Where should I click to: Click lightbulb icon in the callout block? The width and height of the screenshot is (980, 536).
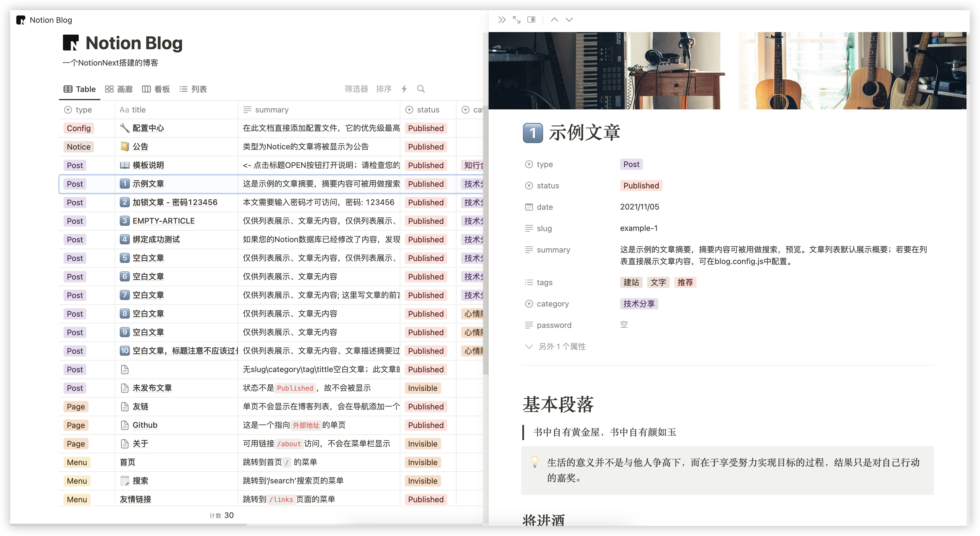tap(535, 462)
